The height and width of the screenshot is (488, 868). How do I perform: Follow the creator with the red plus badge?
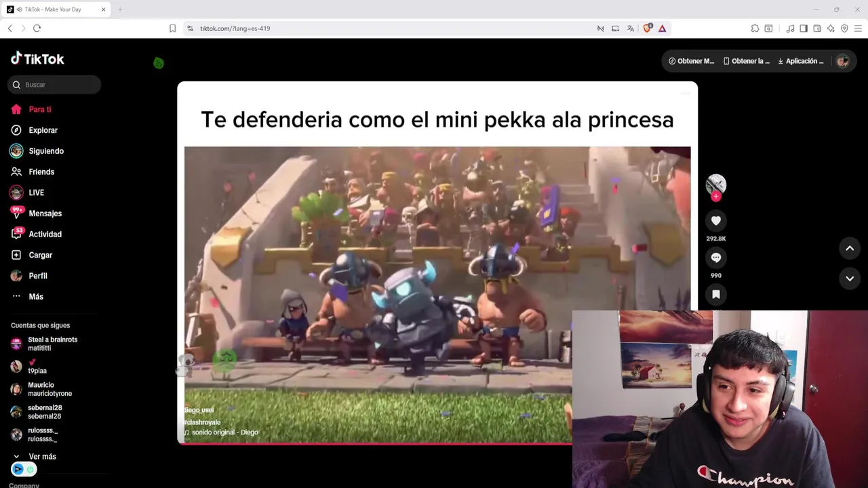pyautogui.click(x=716, y=197)
